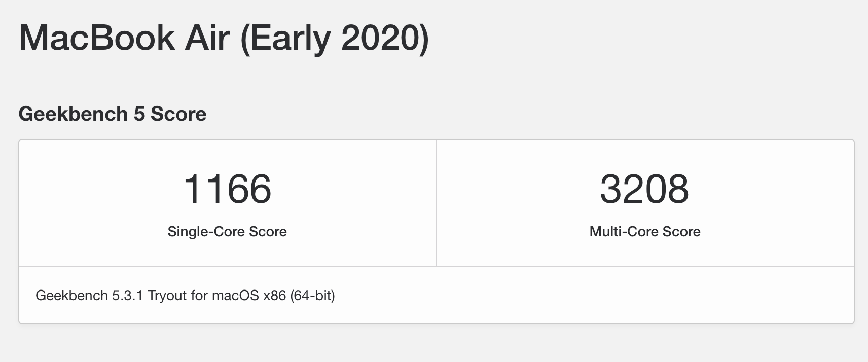Image resolution: width=868 pixels, height=362 pixels.
Task: Click the macOS text in the version line
Action: point(235,295)
